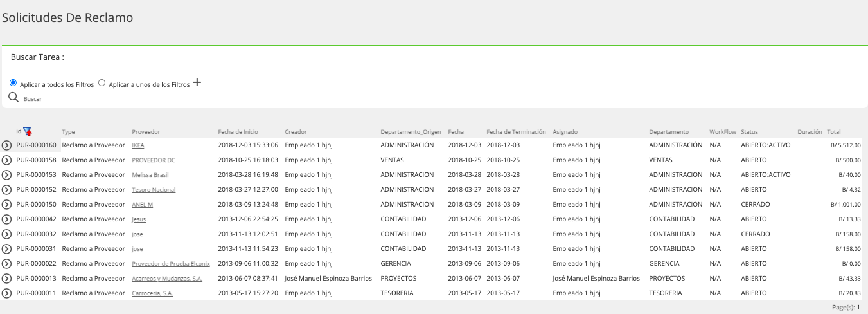Click the id column header
Screen dimensions: 868x314
coord(19,131)
